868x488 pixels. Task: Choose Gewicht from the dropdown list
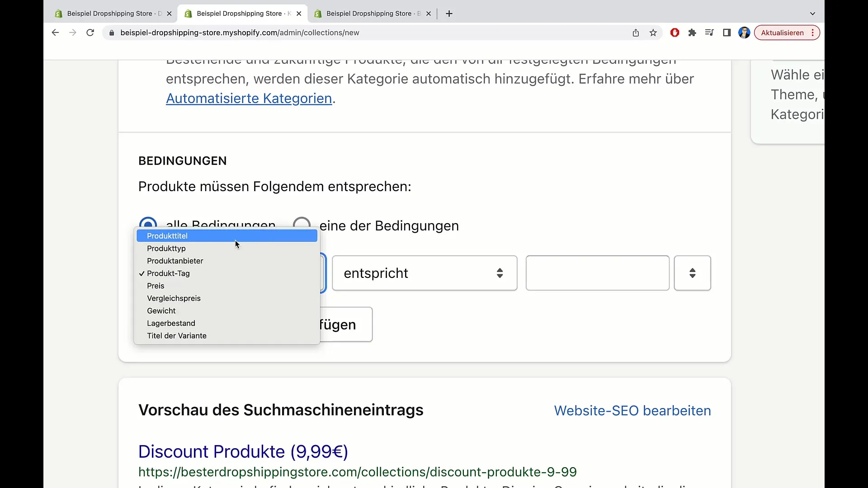tap(227, 311)
